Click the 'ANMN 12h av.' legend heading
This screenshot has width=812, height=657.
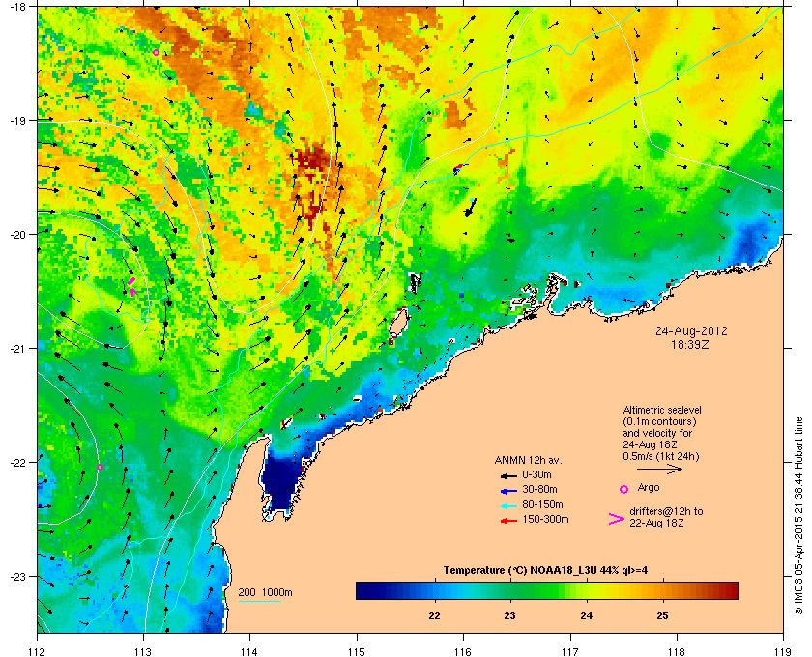click(528, 460)
